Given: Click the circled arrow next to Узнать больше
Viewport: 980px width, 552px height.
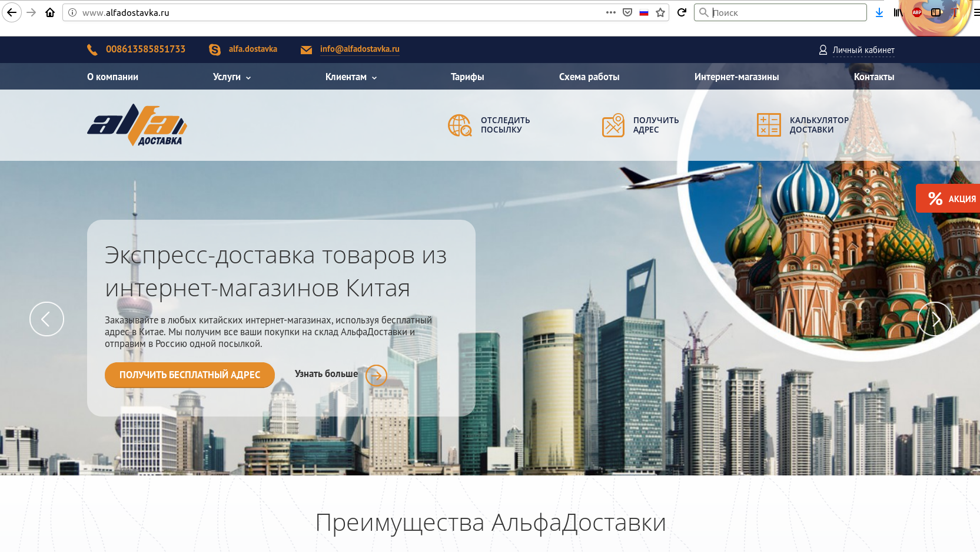Looking at the screenshot, I should [376, 375].
